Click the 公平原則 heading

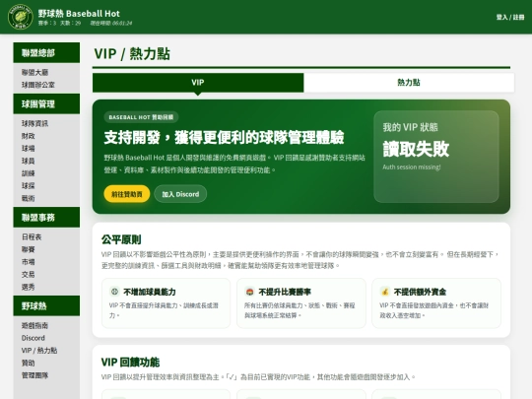(121, 239)
